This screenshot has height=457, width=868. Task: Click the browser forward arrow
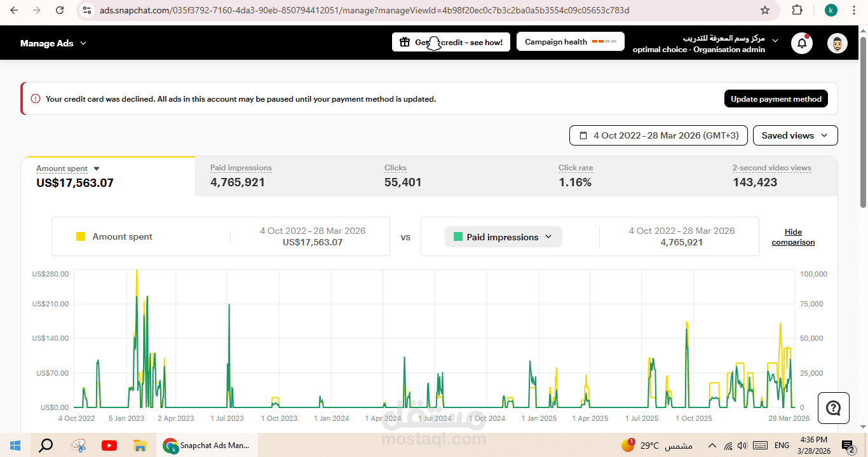[37, 10]
